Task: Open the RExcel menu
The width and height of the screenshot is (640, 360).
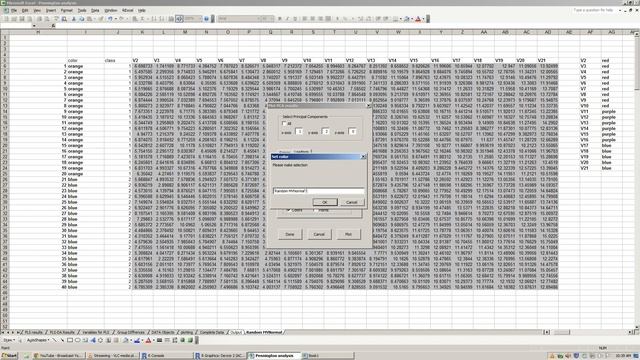Action: pyautogui.click(x=128, y=10)
